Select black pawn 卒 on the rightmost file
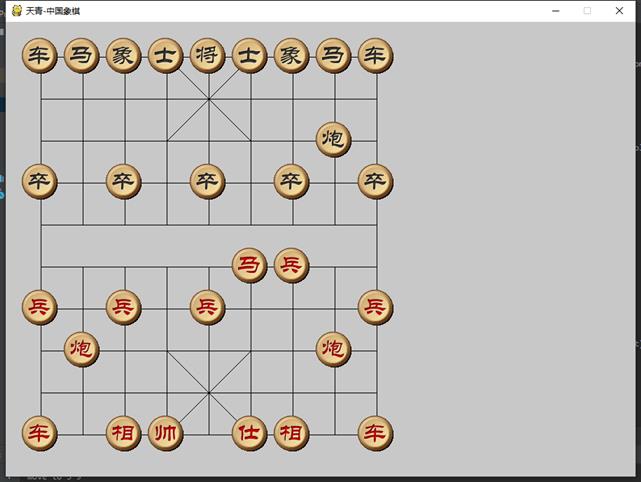This screenshot has height=482, width=641. (x=375, y=182)
